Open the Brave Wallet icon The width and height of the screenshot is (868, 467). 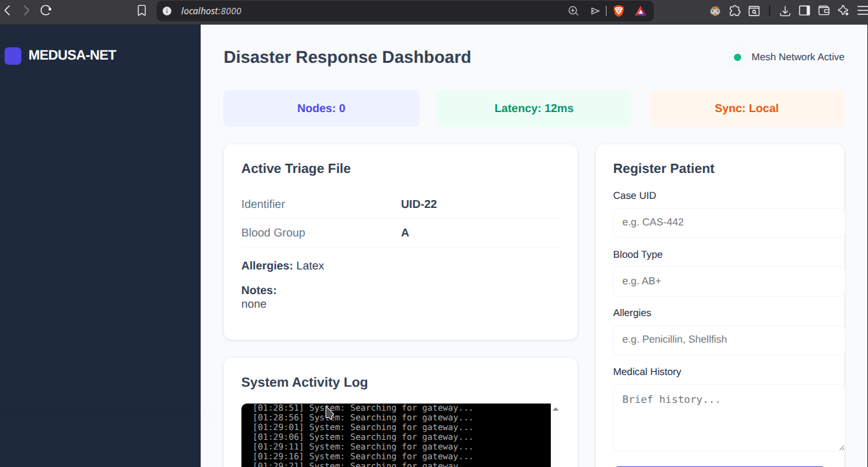pyautogui.click(x=824, y=10)
